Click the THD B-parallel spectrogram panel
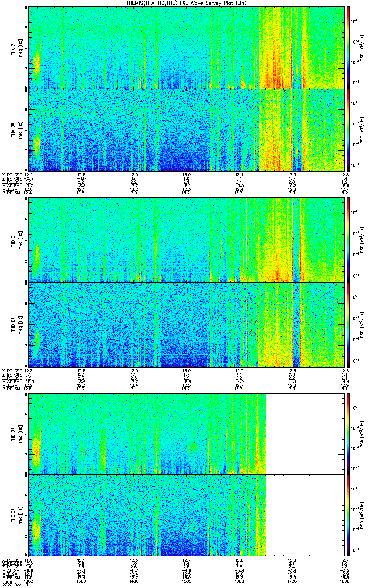 (186, 324)
